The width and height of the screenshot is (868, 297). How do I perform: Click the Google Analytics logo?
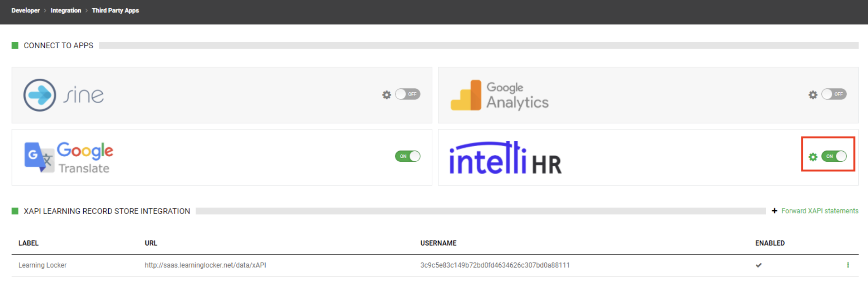499,95
